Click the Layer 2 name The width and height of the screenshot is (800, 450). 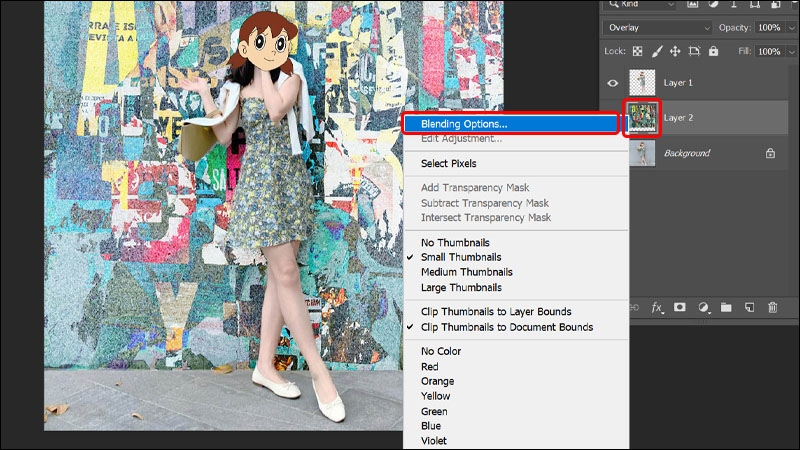pyautogui.click(x=678, y=118)
